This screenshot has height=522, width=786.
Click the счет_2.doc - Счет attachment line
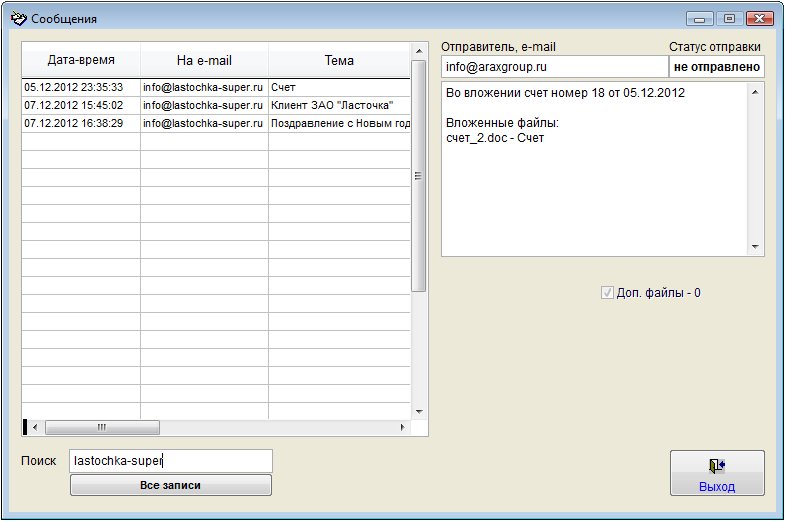point(495,138)
